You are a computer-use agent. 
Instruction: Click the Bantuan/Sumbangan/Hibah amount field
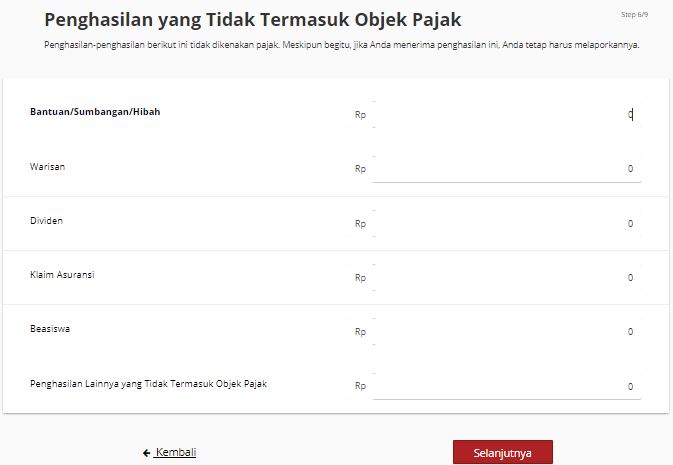point(506,114)
